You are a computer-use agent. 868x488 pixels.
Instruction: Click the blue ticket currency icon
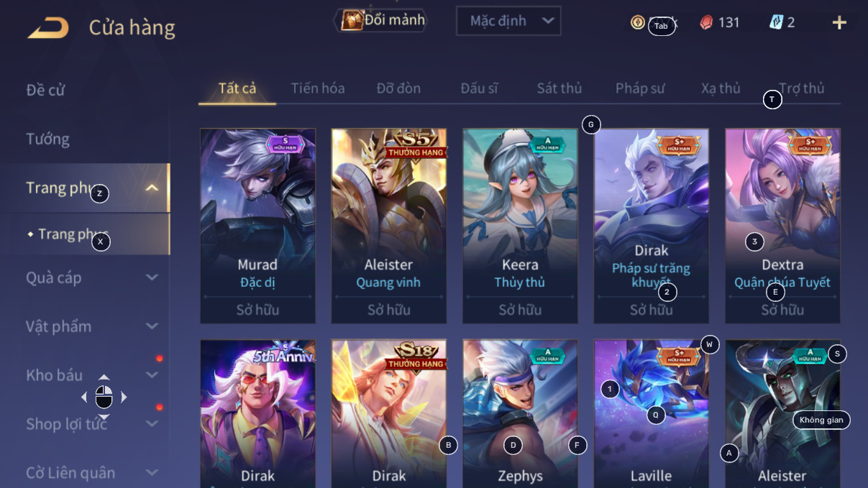[776, 22]
